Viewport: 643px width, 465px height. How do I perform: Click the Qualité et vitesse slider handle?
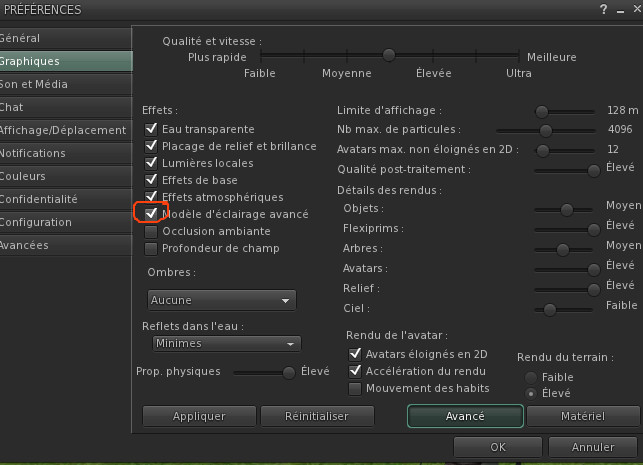coord(389,55)
